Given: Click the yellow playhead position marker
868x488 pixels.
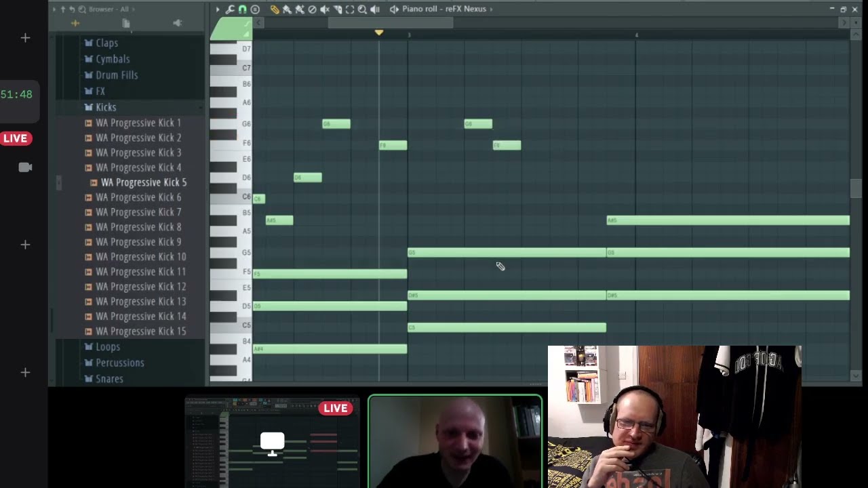Looking at the screenshot, I should coord(379,33).
